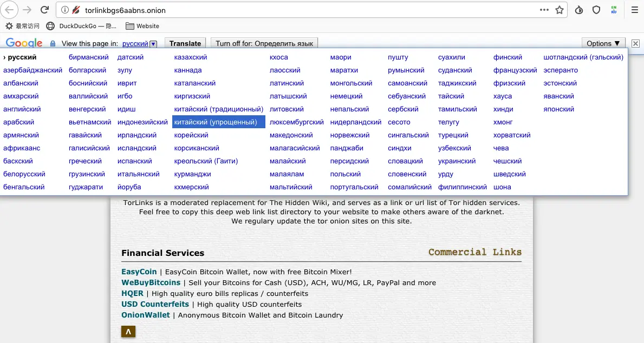Reload the current page
This screenshot has width=644, height=343.
[x=44, y=10]
